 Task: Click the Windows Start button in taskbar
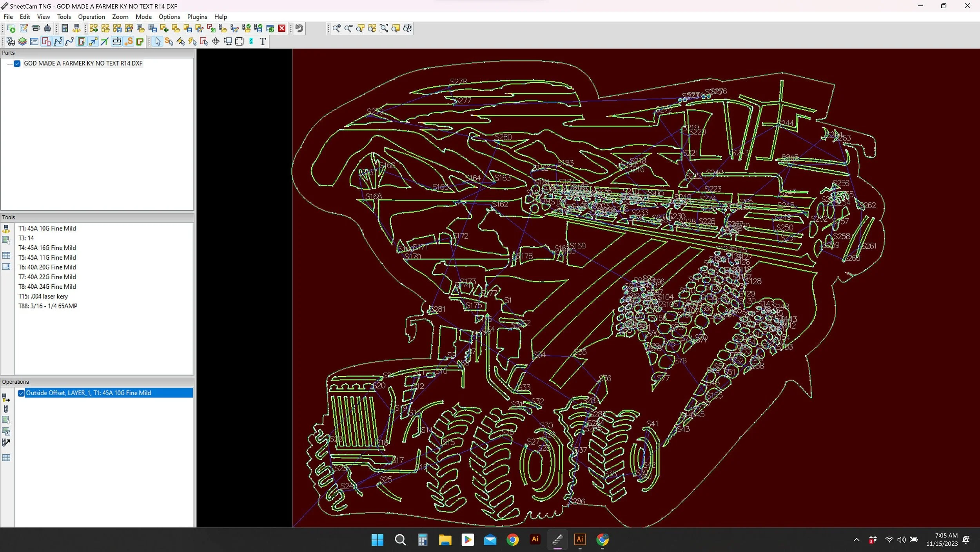pos(377,540)
